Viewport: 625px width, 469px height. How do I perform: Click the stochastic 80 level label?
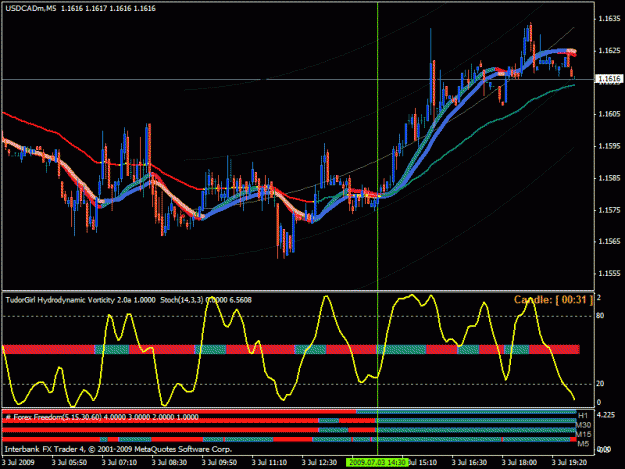(600, 316)
